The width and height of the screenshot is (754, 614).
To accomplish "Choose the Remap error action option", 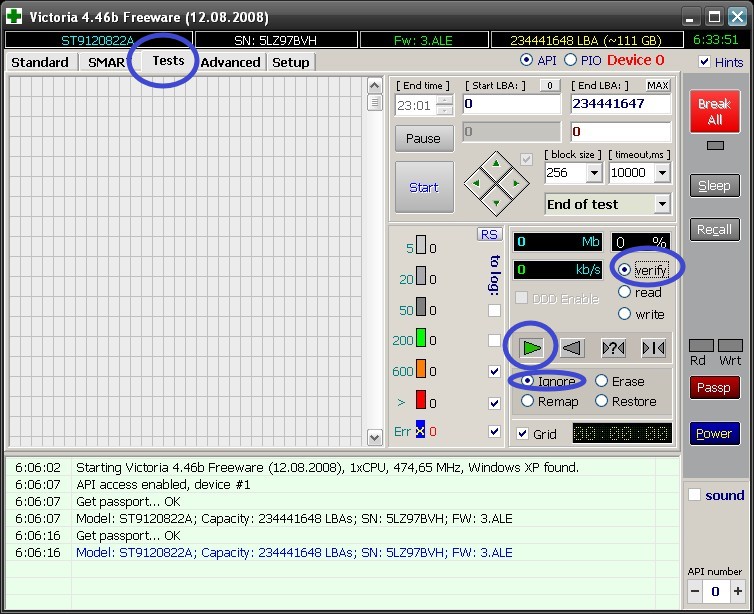I will [528, 401].
